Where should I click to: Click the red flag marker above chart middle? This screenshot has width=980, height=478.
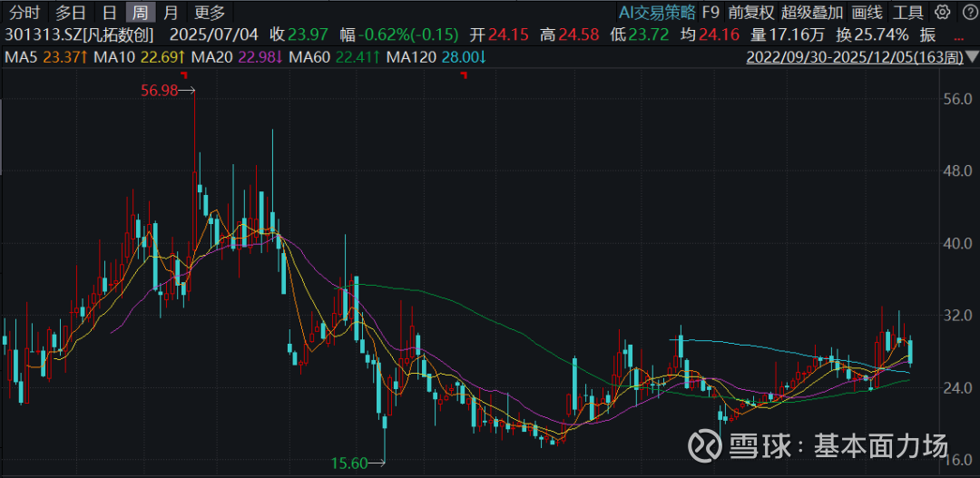coord(464,75)
